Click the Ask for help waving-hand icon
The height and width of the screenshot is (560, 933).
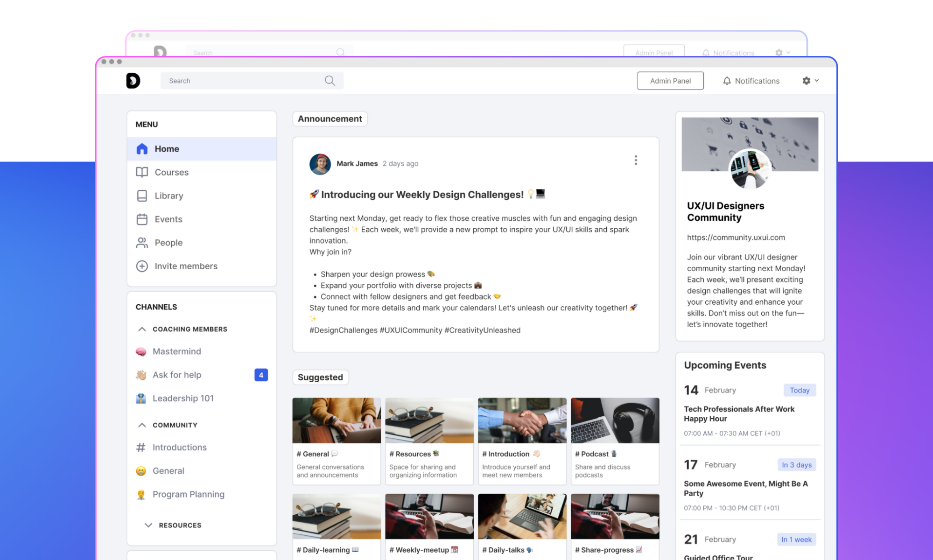[x=141, y=375]
